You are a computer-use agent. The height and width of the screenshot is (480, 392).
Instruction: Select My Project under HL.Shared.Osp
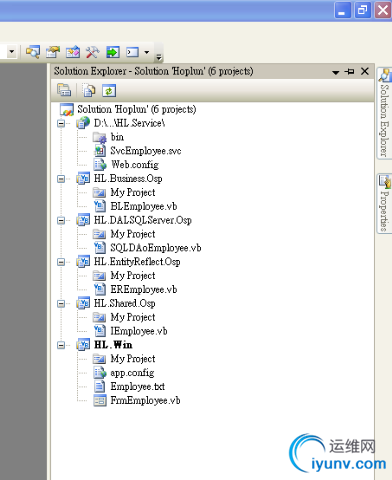[133, 317]
